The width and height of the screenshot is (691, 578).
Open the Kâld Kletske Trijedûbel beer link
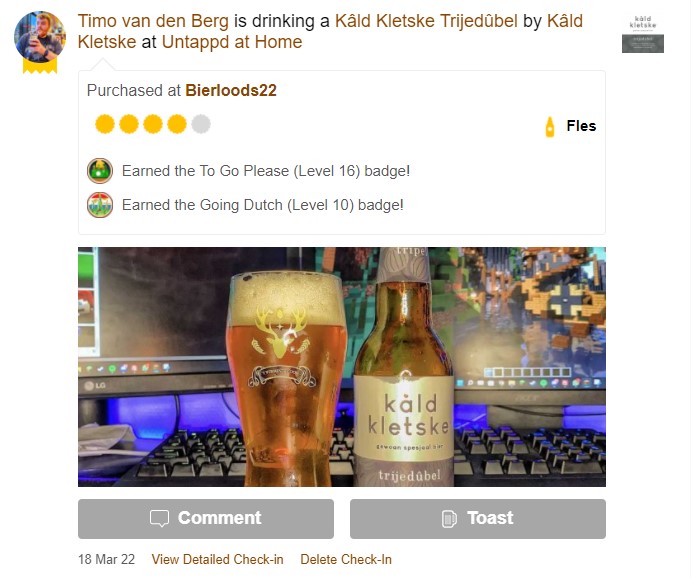point(426,21)
